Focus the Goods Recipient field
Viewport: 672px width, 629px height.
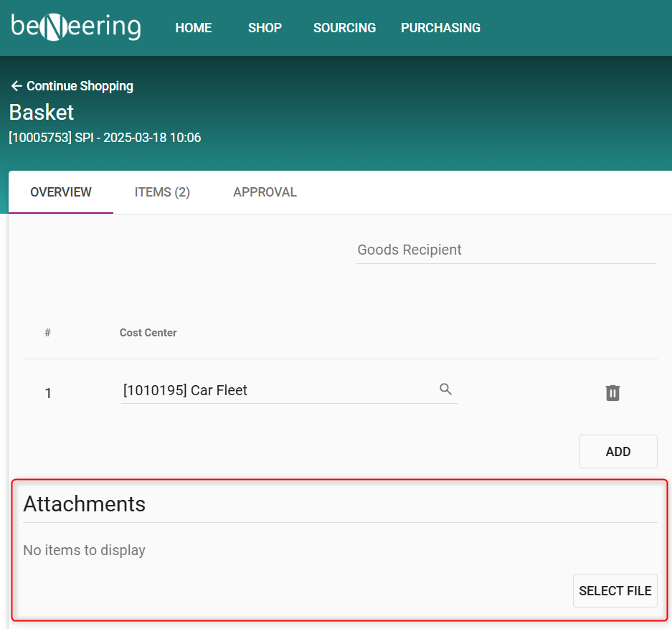pyautogui.click(x=506, y=250)
